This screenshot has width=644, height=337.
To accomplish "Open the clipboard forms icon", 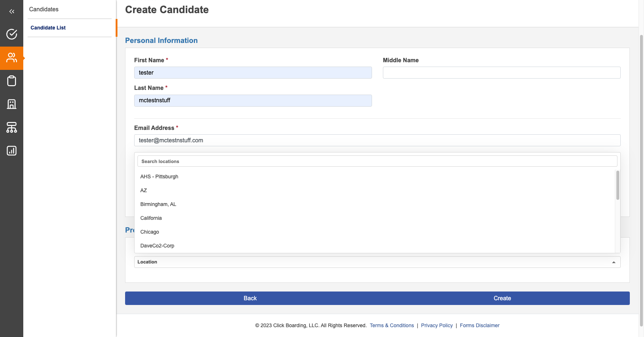I will (12, 81).
